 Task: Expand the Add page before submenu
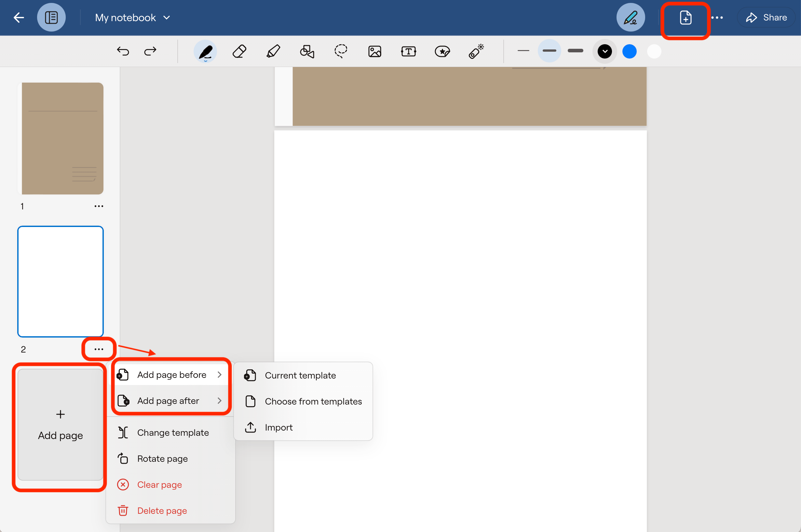coord(171,375)
